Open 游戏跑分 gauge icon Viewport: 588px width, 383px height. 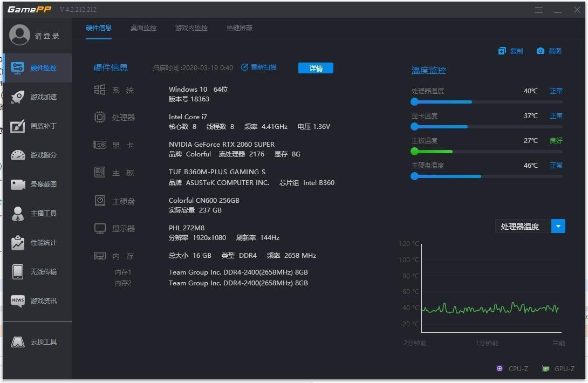18,155
